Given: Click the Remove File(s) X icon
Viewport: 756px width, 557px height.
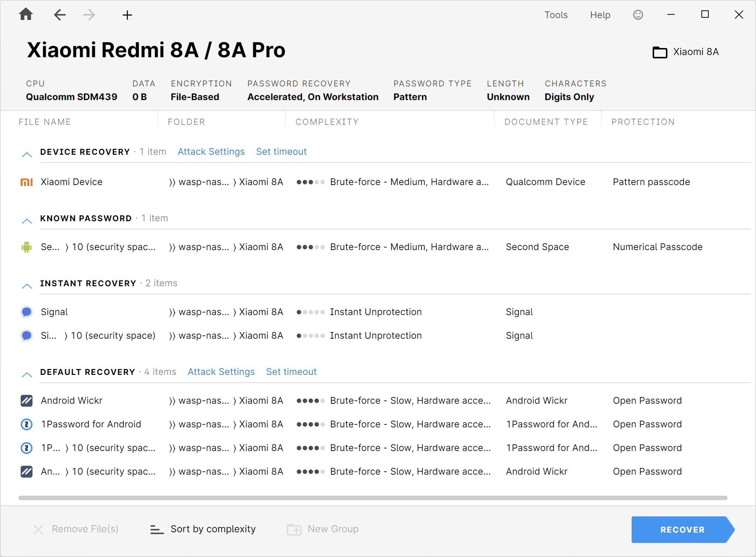Looking at the screenshot, I should (38, 530).
